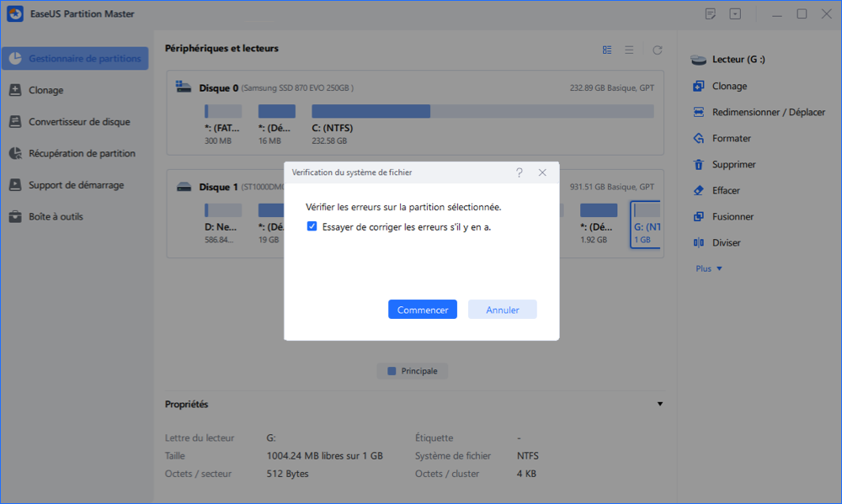Select Convertisseur de disque in sidebar

point(78,122)
